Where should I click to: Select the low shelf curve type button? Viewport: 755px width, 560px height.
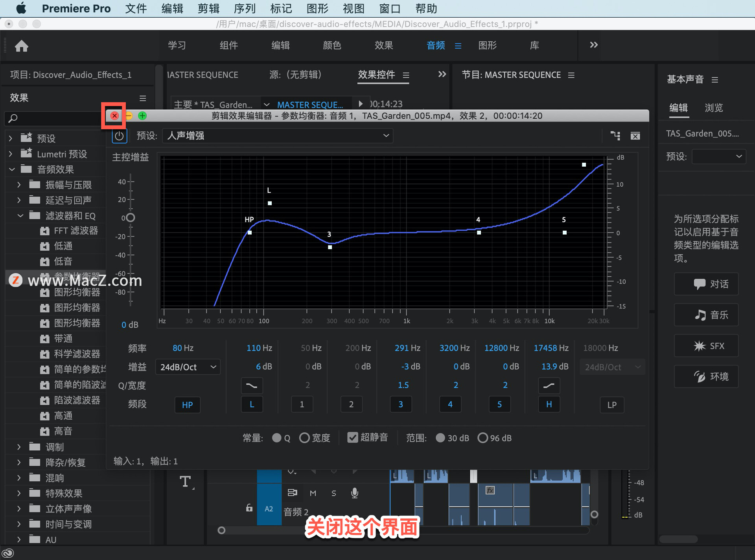(x=252, y=386)
